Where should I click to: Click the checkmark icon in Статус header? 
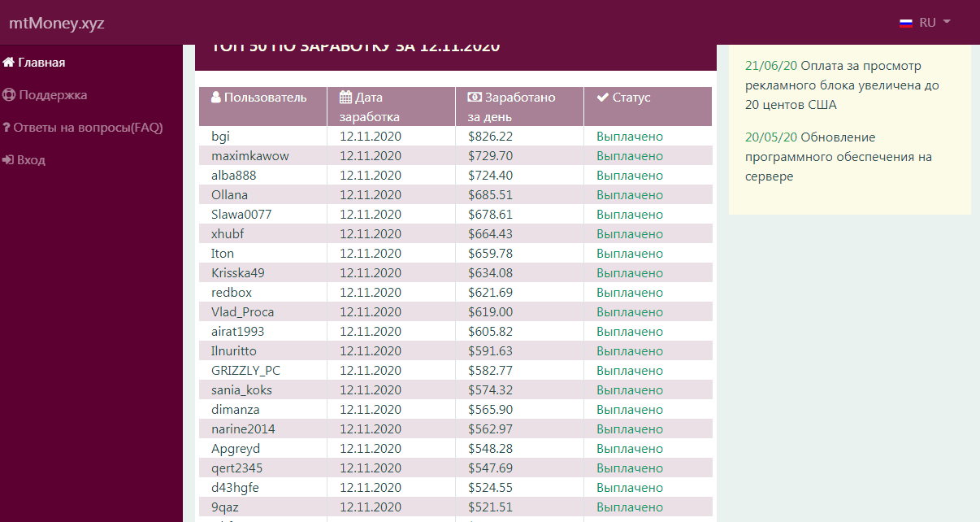click(602, 98)
